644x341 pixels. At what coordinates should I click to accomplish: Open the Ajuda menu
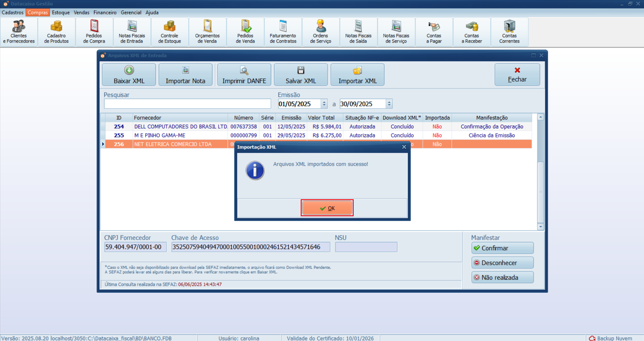(x=152, y=12)
